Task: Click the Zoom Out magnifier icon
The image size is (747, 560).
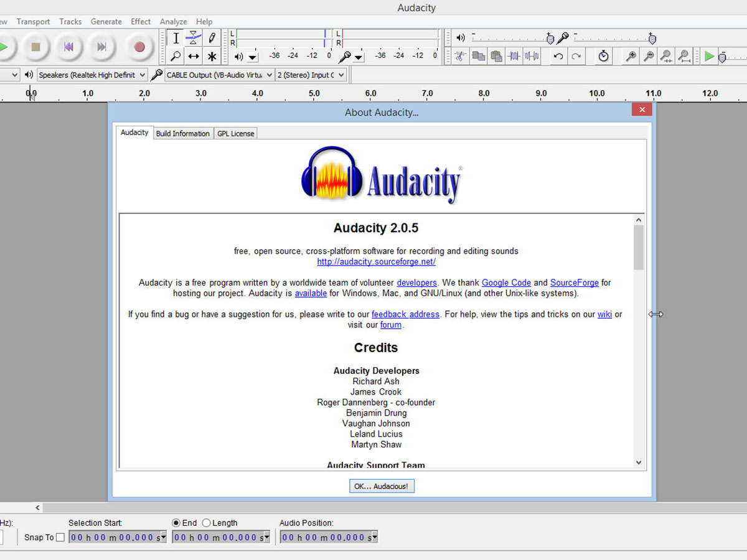Action: coord(649,56)
